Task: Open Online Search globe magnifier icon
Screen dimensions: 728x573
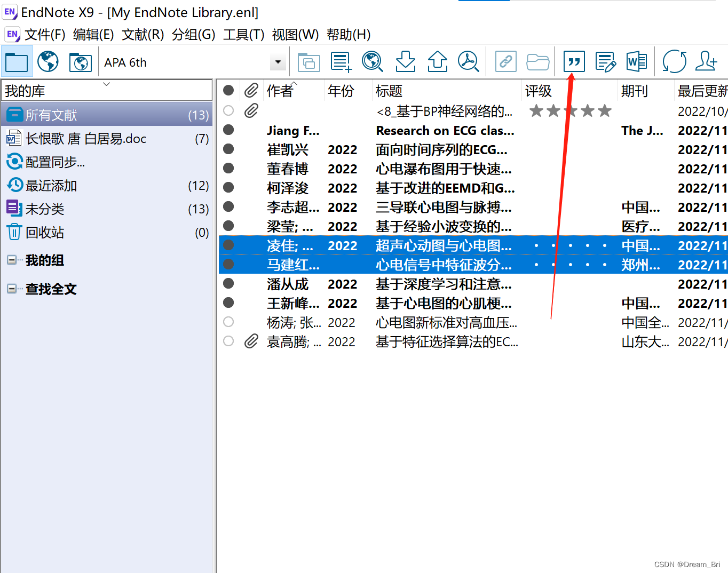Action: (x=373, y=62)
